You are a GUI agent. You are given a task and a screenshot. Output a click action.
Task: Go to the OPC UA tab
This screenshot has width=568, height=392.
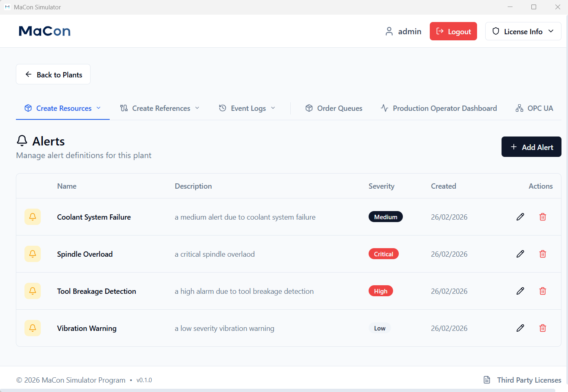click(534, 108)
